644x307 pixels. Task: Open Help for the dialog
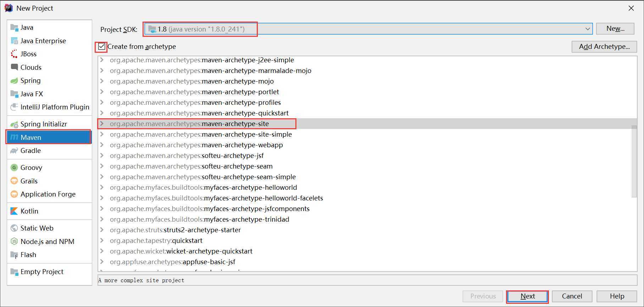tap(617, 296)
